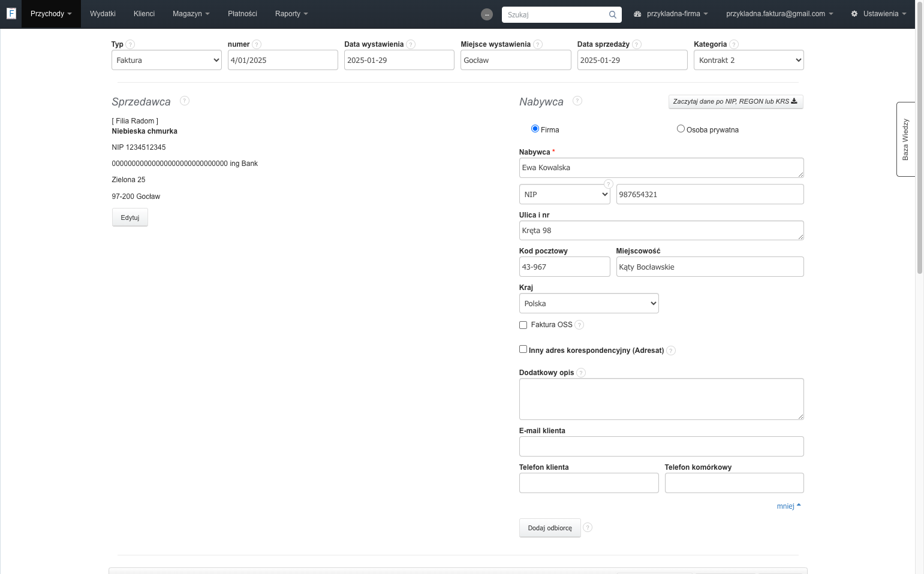
Task: Click the Dodaj odbiorcę button
Action: (550, 528)
